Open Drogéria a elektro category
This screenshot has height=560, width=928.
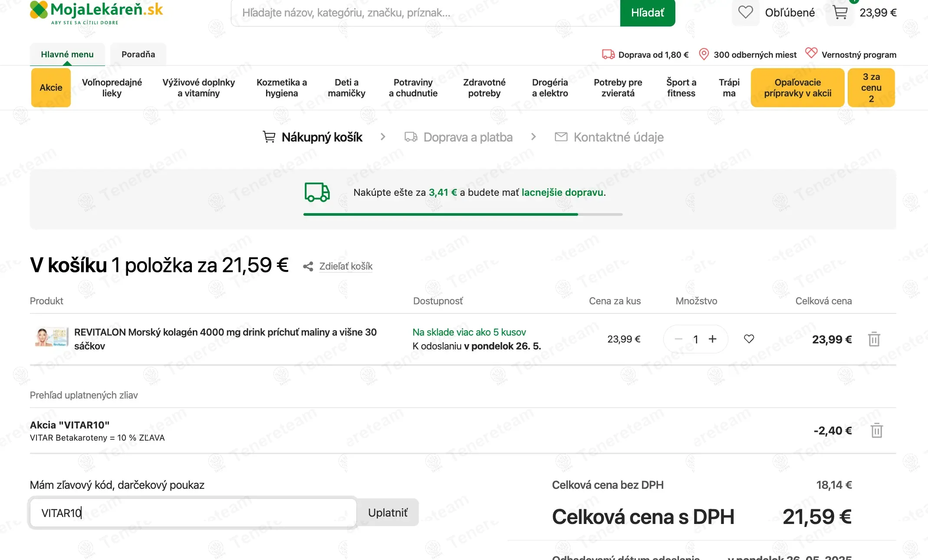[x=550, y=88]
